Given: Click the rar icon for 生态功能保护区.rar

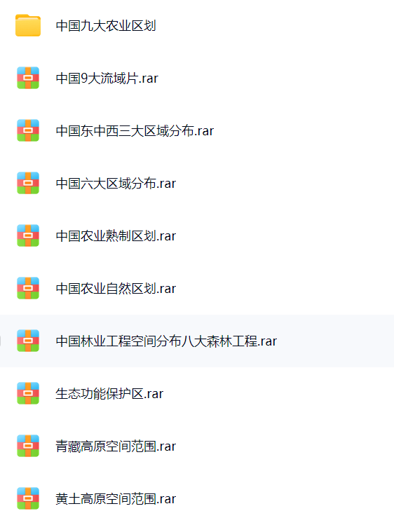Looking at the screenshot, I should point(28,394).
